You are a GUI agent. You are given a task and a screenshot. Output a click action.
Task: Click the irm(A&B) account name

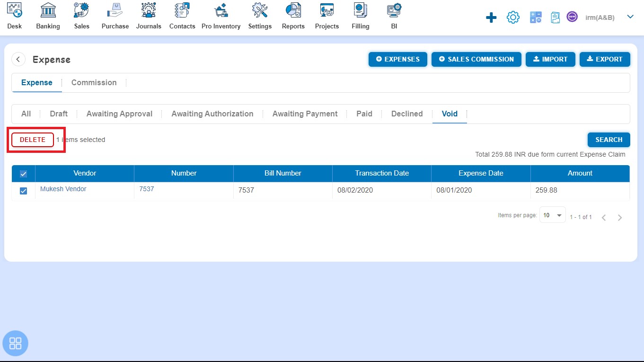tap(600, 18)
